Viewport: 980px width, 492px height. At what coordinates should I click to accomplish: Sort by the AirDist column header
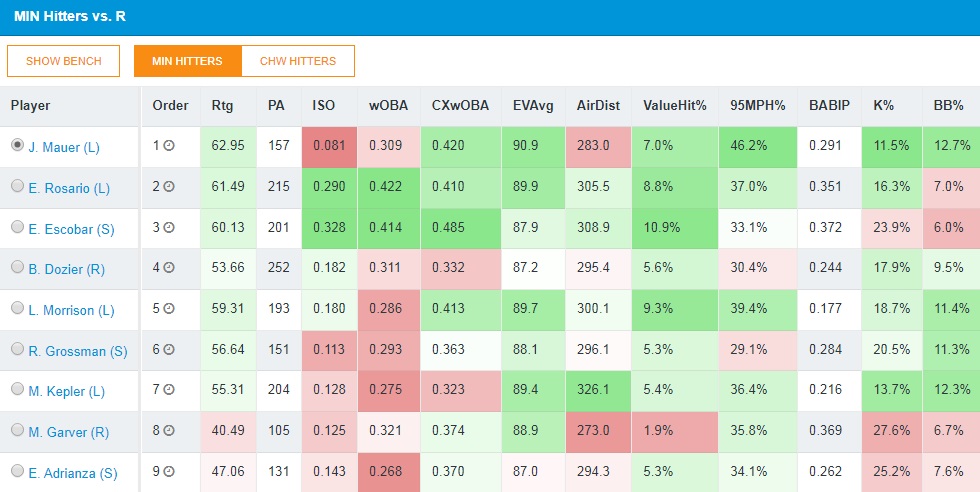coord(598,106)
